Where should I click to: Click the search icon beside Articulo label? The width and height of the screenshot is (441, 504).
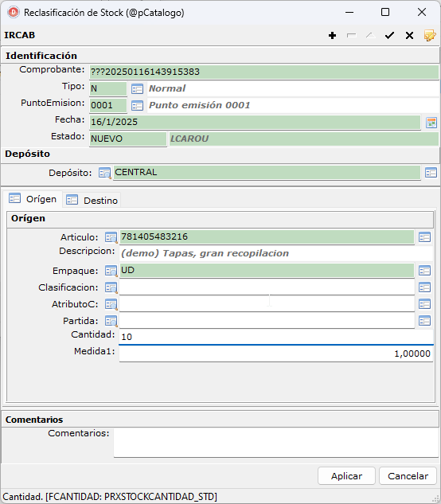111,237
